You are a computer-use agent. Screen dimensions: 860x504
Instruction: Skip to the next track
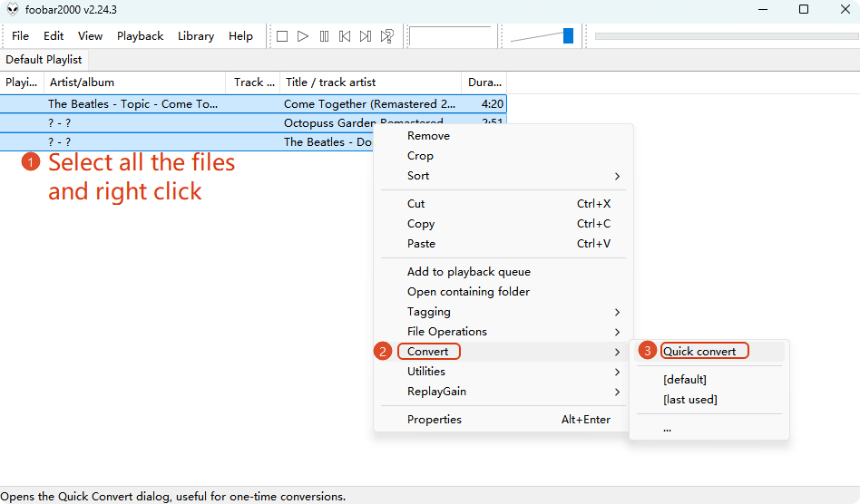366,36
